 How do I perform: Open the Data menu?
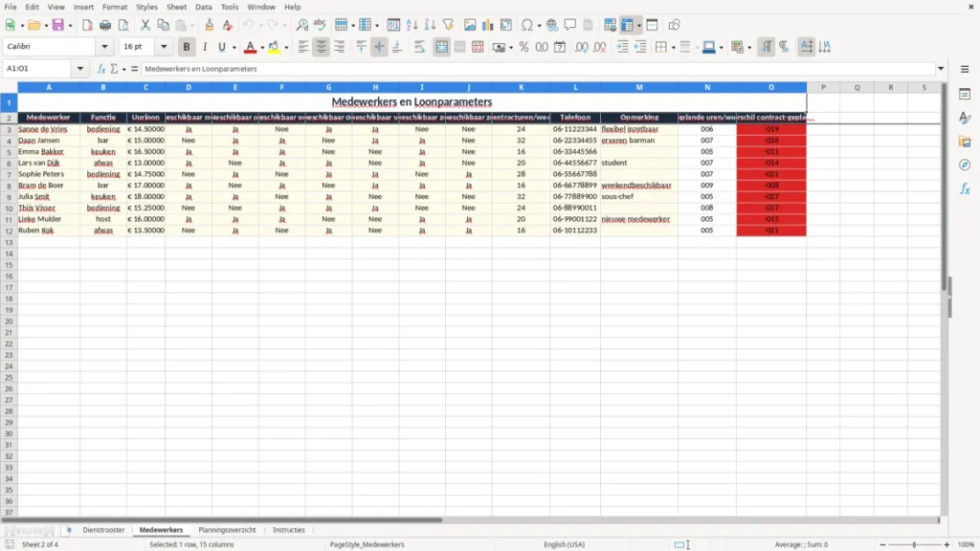pyautogui.click(x=203, y=7)
